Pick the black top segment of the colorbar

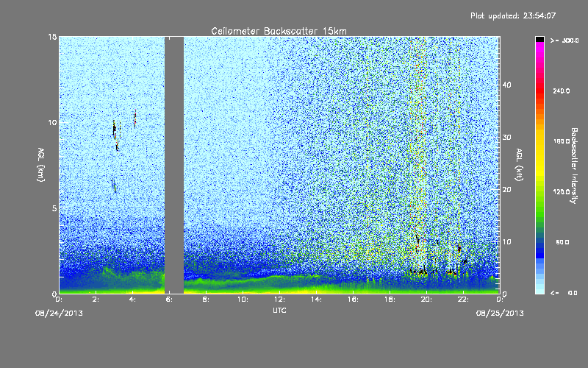[x=539, y=39]
